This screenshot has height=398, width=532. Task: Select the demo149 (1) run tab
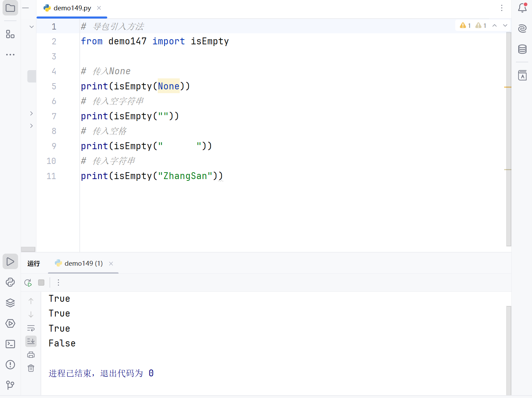(x=84, y=263)
